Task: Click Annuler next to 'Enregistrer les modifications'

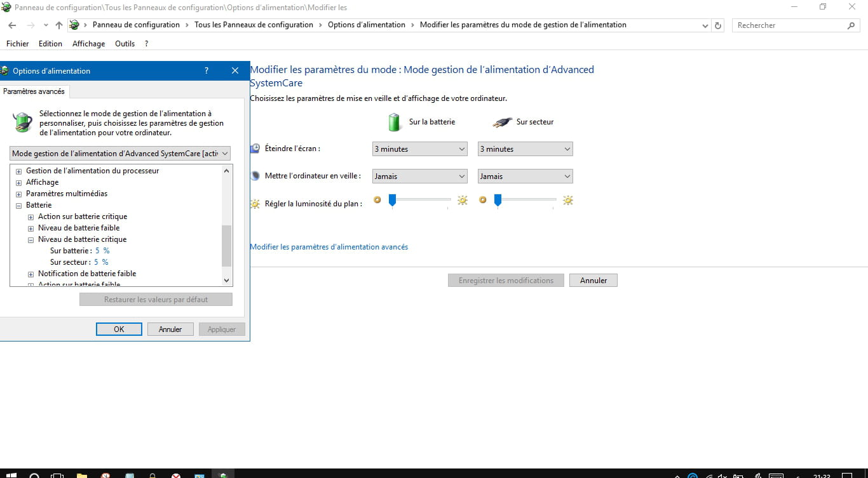Action: (x=593, y=281)
